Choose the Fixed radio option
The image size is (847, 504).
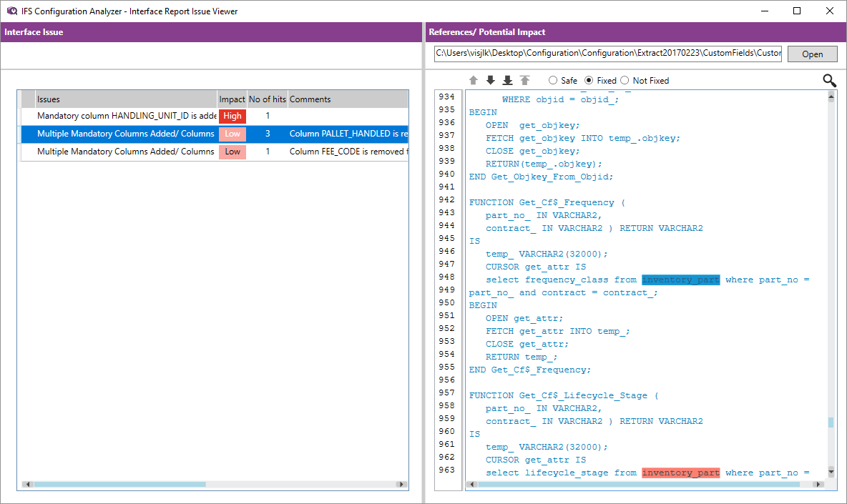[x=589, y=81]
